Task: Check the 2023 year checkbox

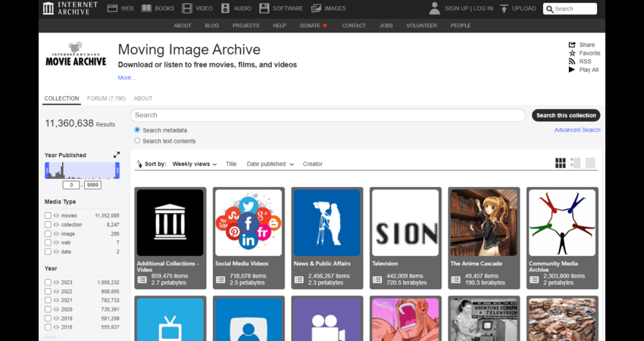Action: pyautogui.click(x=48, y=282)
